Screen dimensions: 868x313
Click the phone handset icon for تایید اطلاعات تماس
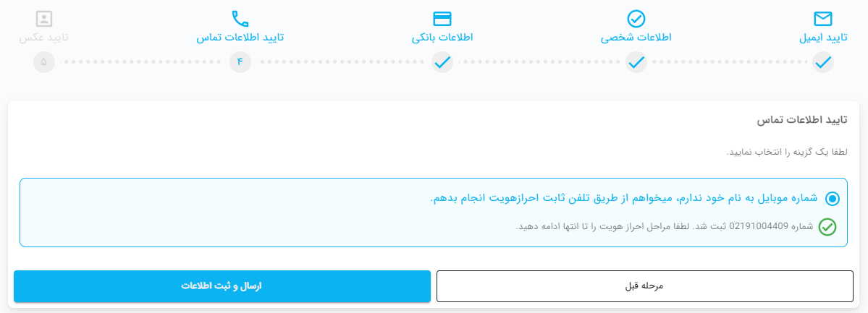coord(240,19)
